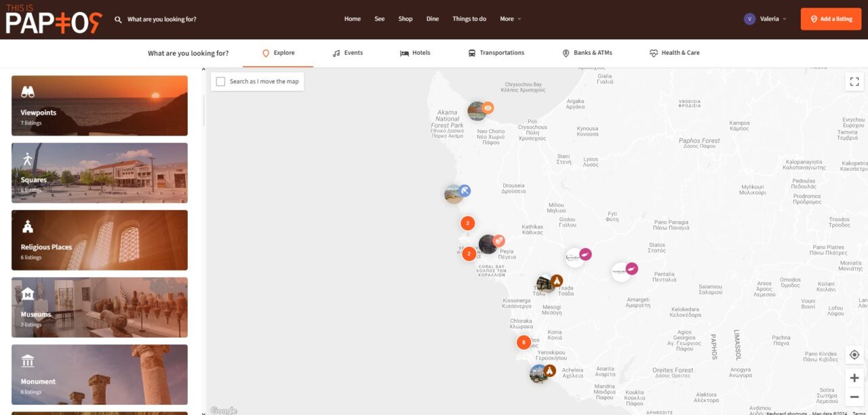Click the category list scrollbar
This screenshot has width=868, height=415.
[204, 110]
